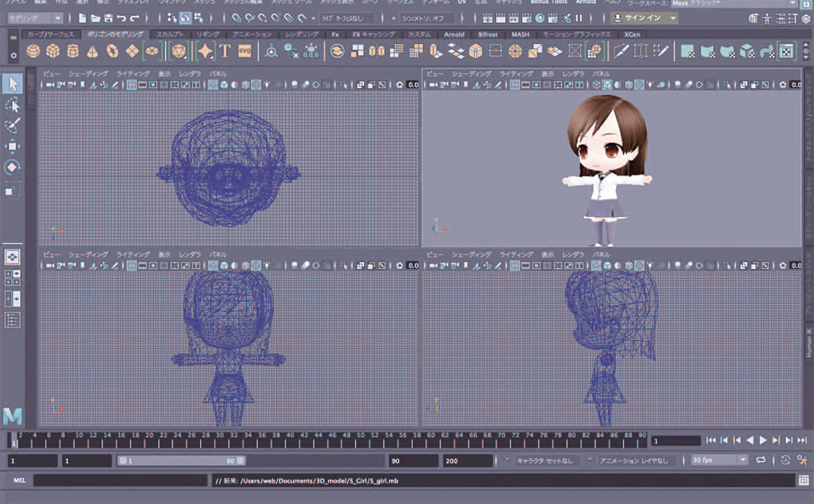
Task: Save the scene with the floppy disk icon
Action: click(108, 18)
